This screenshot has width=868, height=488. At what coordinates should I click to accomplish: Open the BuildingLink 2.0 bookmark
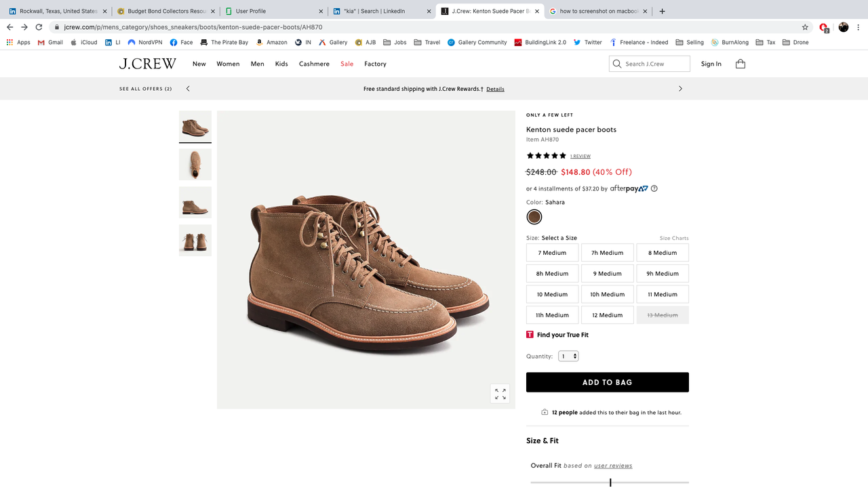coord(540,42)
